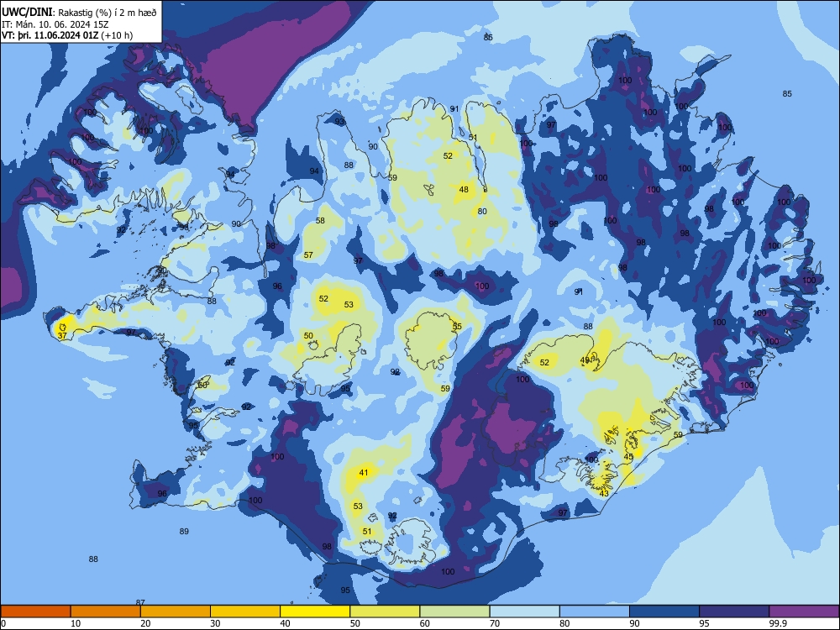Viewport: 840px width, 630px height.
Task: Click the '48' humidity value in the north
Action: 464,189
